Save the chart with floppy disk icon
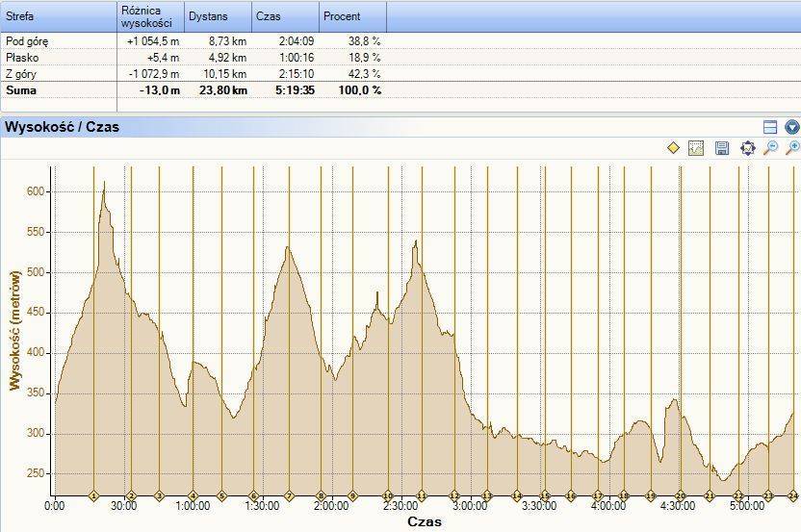This screenshot has height=532, width=801. point(722,148)
